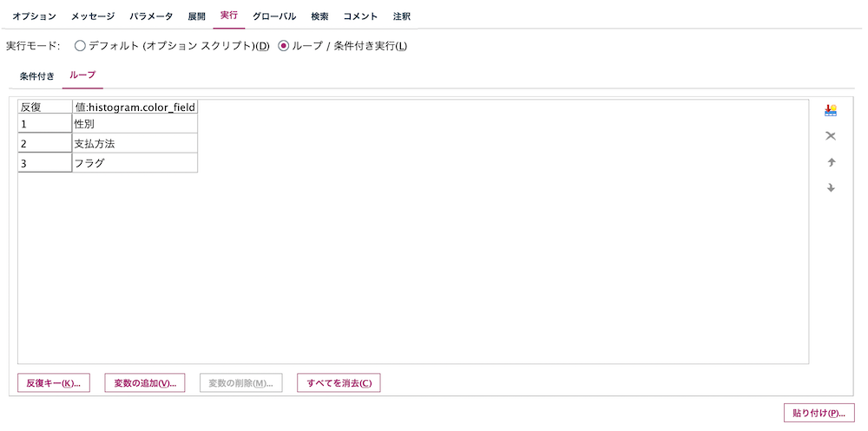Select the デフォルト (オプション スクリプト) radio button
Image resolution: width=868 pixels, height=431 pixels.
[x=80, y=47]
